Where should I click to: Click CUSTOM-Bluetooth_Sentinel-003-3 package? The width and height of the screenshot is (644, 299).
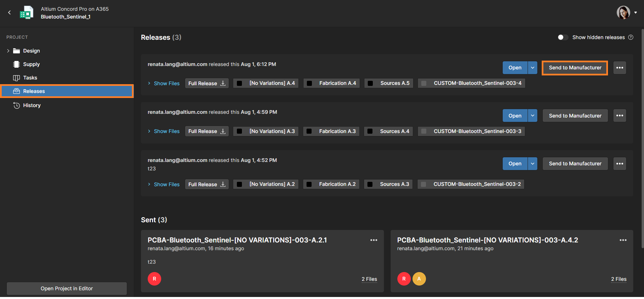click(x=471, y=131)
